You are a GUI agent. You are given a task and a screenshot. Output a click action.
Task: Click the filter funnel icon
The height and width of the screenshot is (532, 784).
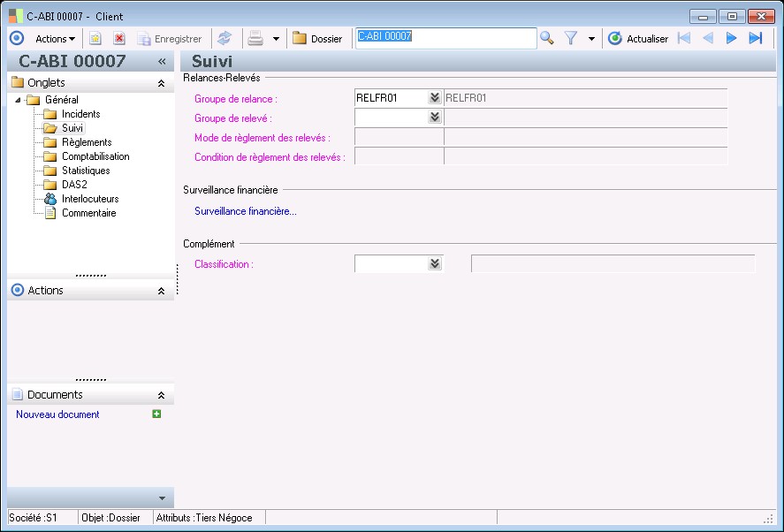(x=571, y=38)
